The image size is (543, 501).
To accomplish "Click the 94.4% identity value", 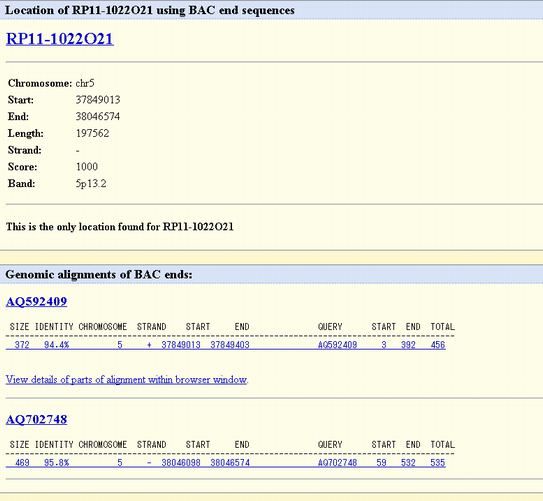I will [56, 345].
